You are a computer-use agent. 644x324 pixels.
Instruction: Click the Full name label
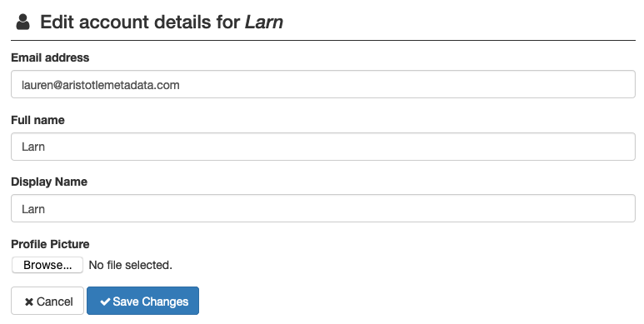tap(37, 120)
